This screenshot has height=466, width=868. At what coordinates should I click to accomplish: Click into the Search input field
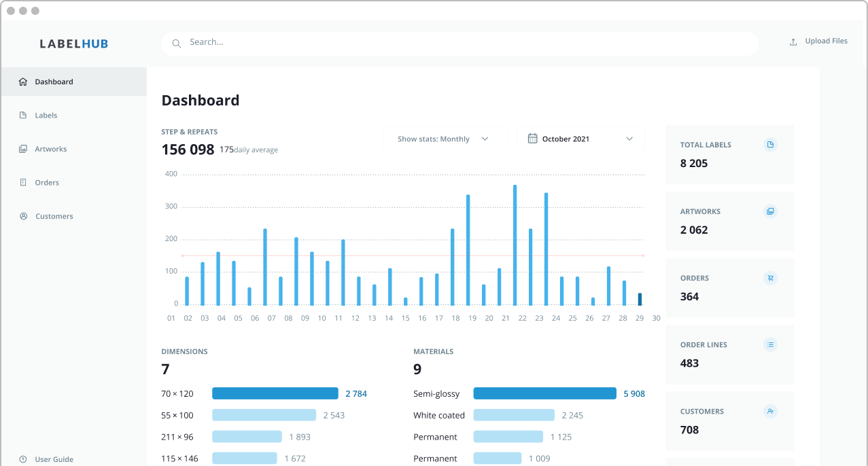(x=459, y=43)
